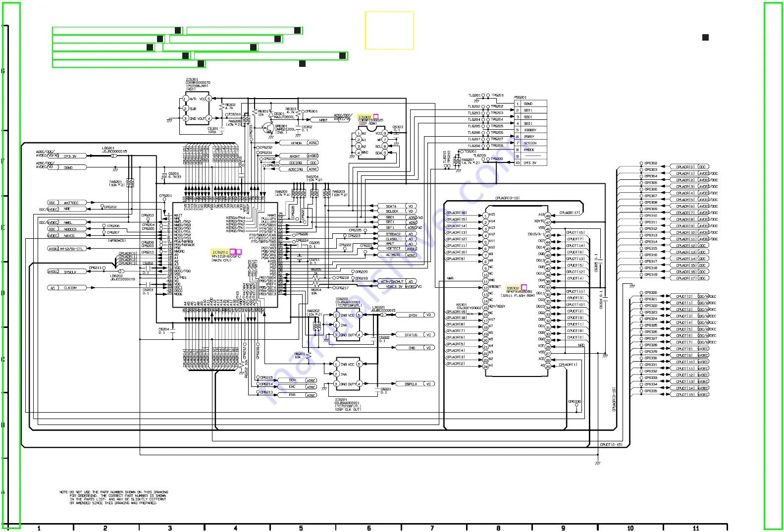Viewport: 784px width, 532px height.
Task: Click the TP6201 test point label
Action: [x=497, y=95]
